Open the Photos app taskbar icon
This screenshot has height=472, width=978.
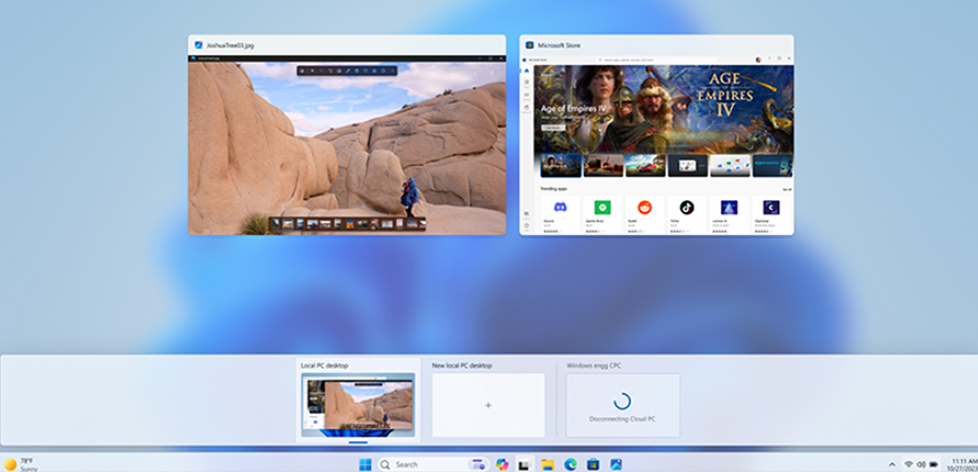click(616, 464)
